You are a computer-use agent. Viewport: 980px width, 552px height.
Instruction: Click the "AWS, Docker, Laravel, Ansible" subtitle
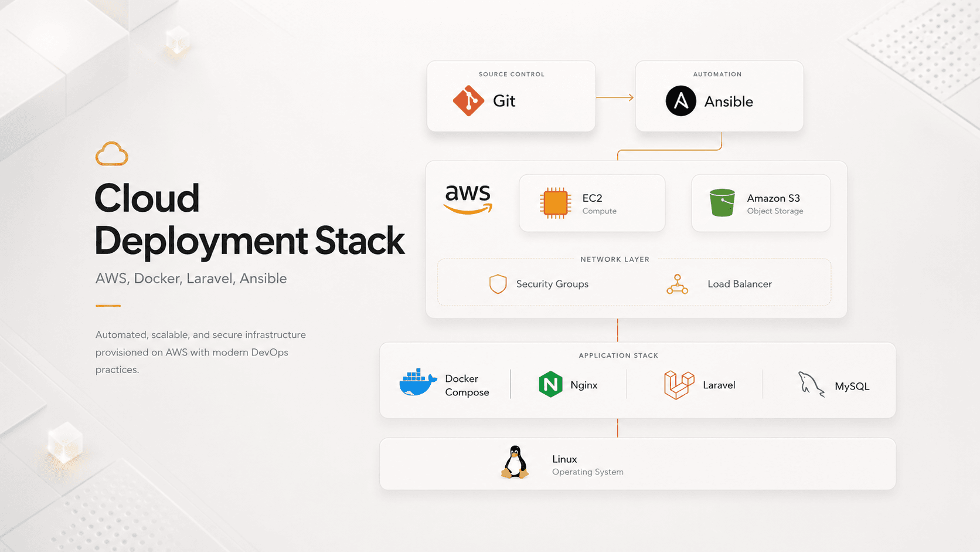coord(191,279)
